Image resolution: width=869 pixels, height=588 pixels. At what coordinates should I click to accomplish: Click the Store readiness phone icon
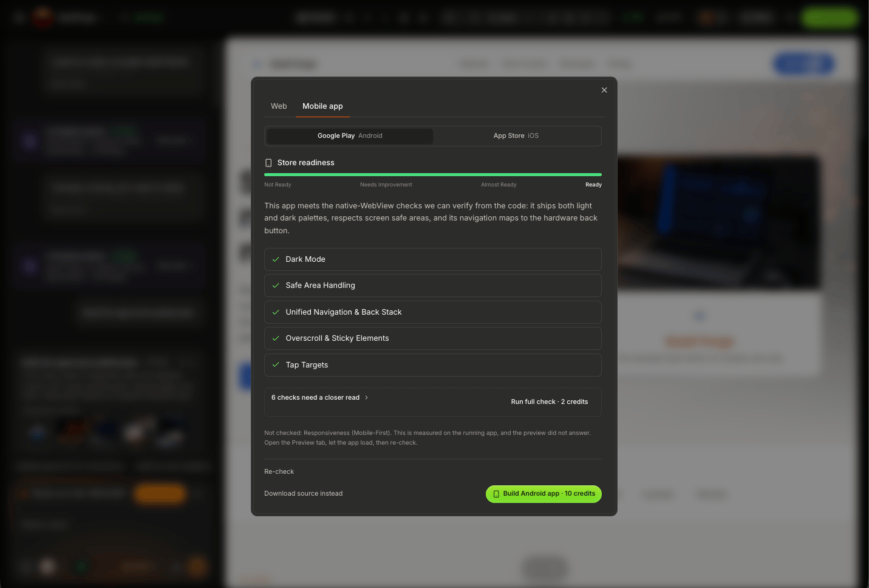click(x=268, y=163)
